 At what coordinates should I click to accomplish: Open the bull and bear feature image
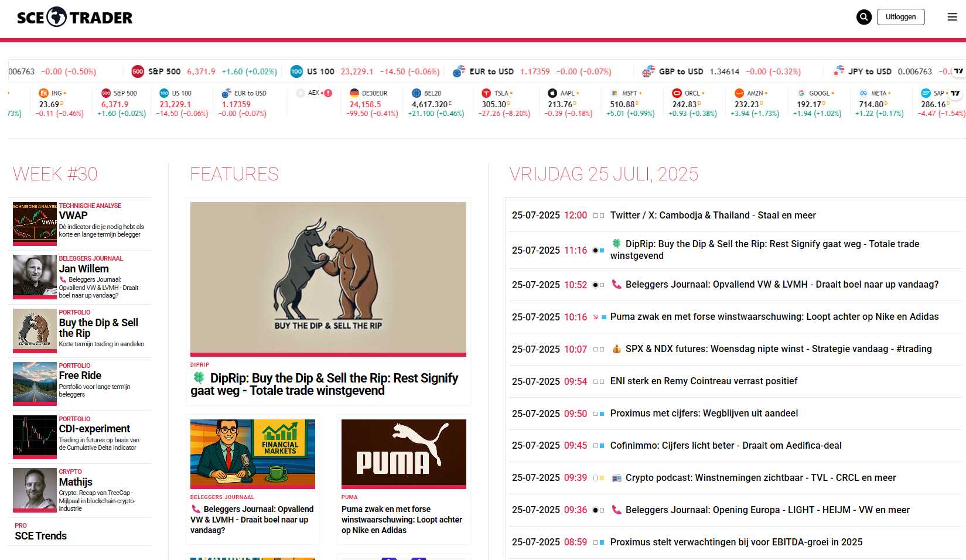click(328, 279)
